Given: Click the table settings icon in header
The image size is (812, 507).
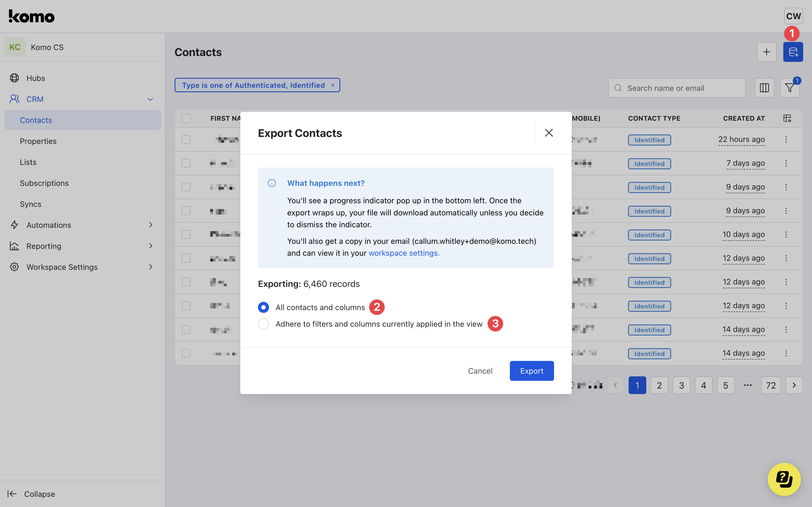Looking at the screenshot, I should click(x=787, y=118).
